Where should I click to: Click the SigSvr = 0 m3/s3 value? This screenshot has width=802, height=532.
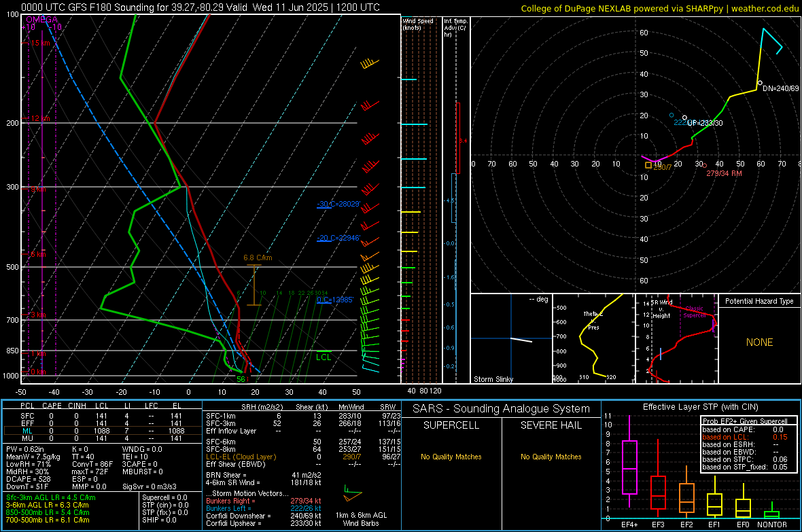pos(150,486)
